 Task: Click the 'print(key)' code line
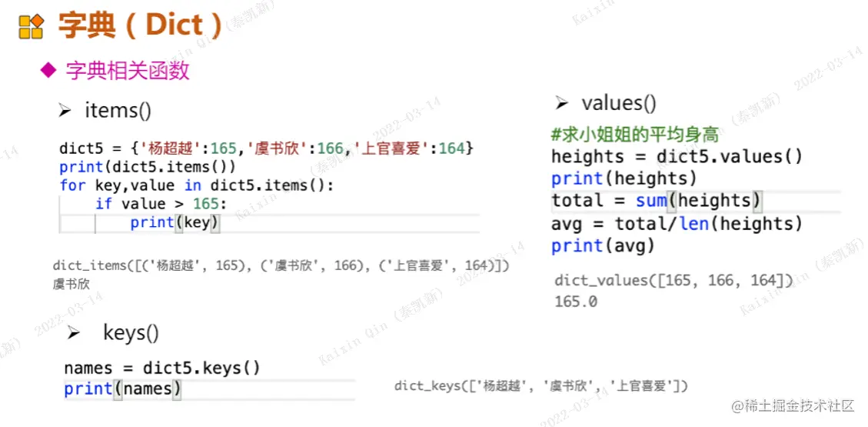click(175, 222)
